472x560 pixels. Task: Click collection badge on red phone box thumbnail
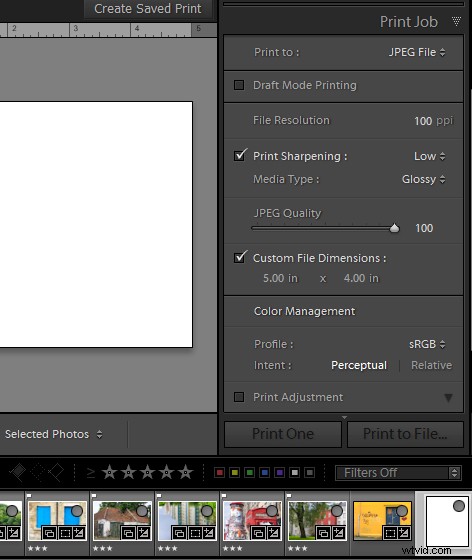[258, 534]
